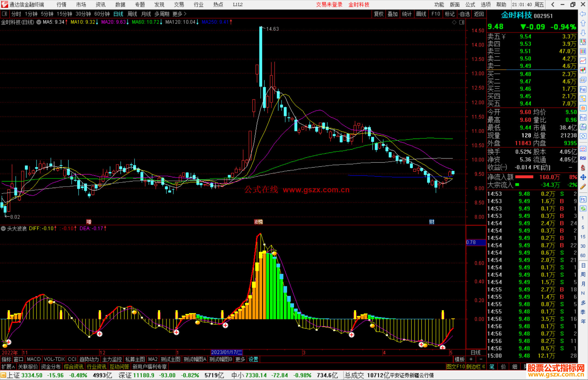Toggle indicator visibility next to 金时科技(日线)

pos(39,22)
